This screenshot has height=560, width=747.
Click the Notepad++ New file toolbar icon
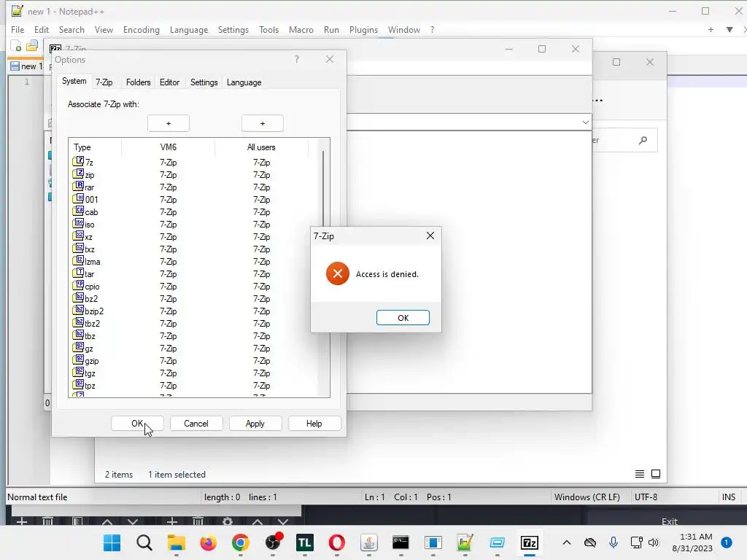[x=16, y=46]
